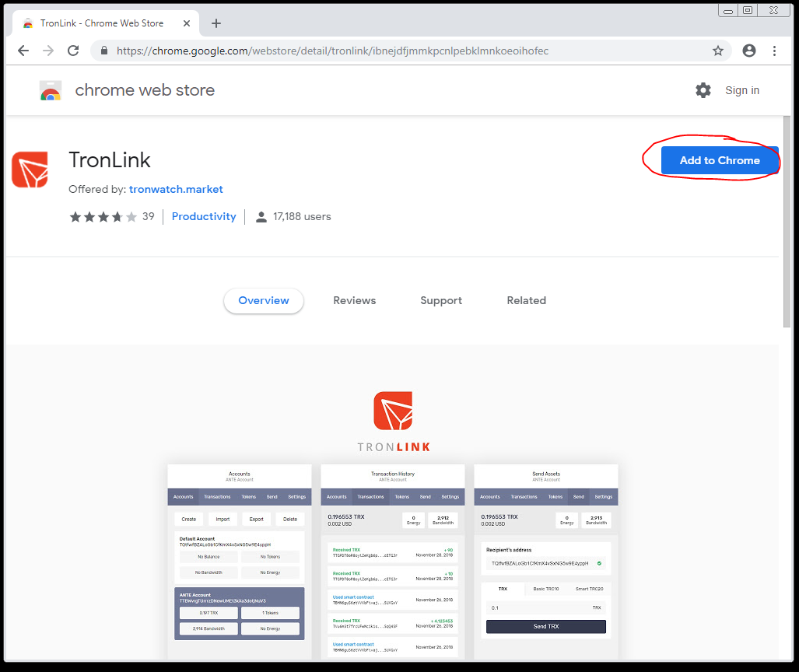Open the Productivity category
Viewport: 799px width, 672px height.
[204, 216]
